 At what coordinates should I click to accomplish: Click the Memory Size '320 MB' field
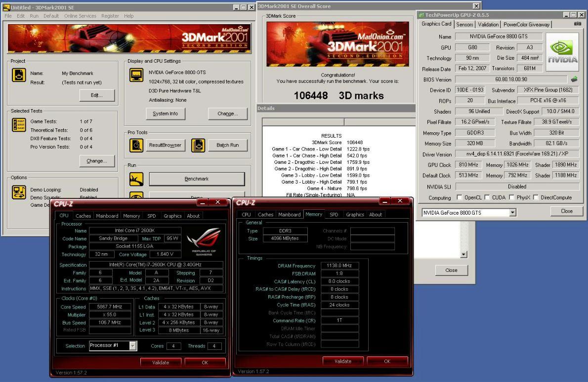(475, 144)
